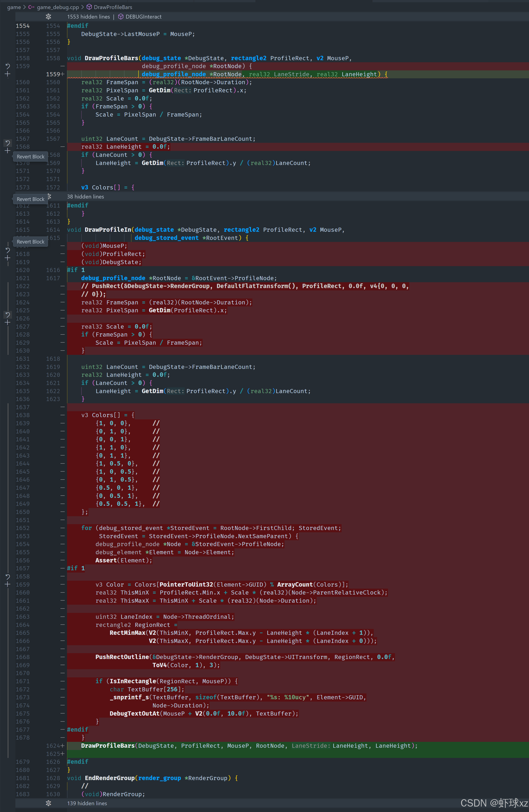Click plus icon below line 1568 revert arrow
The width and height of the screenshot is (529, 812).
[x=7, y=150]
